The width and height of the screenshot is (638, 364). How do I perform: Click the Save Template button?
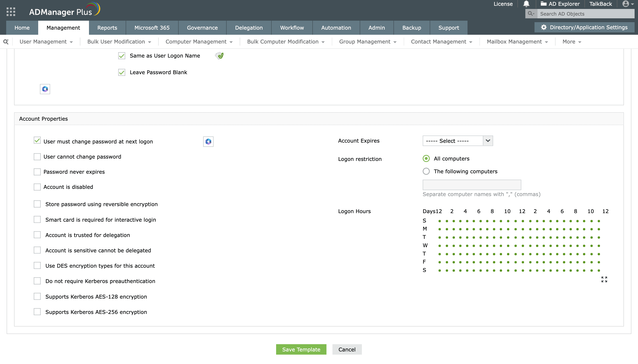(x=301, y=349)
